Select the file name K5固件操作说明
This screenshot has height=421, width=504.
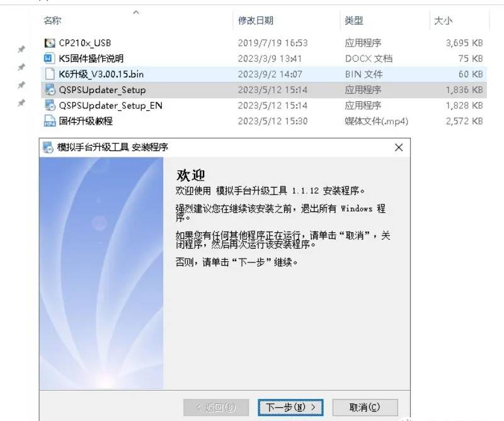[91, 59]
